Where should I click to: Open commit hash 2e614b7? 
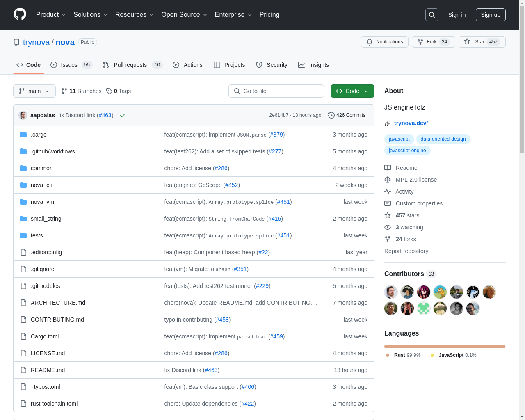point(278,115)
